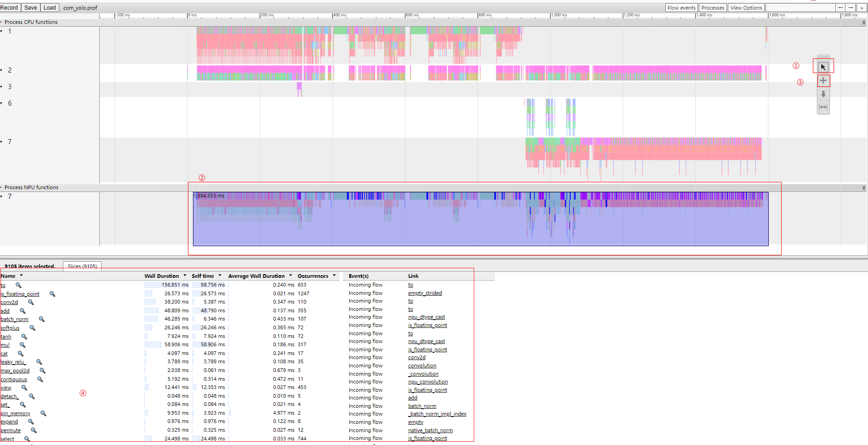
Task: Click magnifier icon beside leaky_relu_
Action: click(39, 362)
